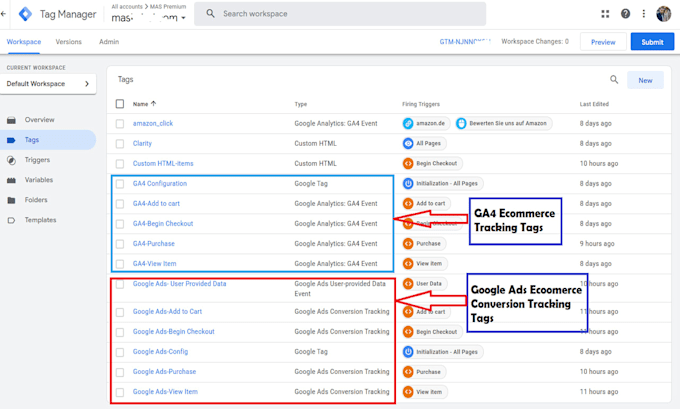Sort tags by Name column arrow
Screen dimensions: 680x409
154,104
